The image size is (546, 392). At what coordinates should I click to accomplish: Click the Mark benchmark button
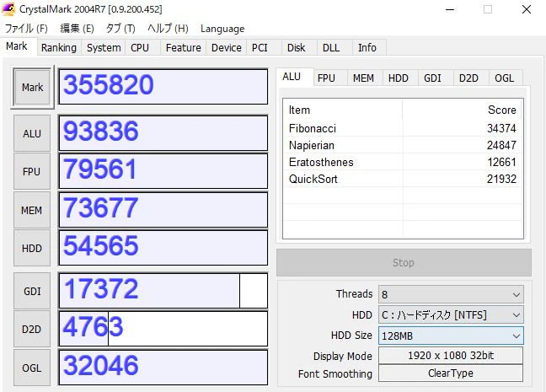[x=32, y=87]
